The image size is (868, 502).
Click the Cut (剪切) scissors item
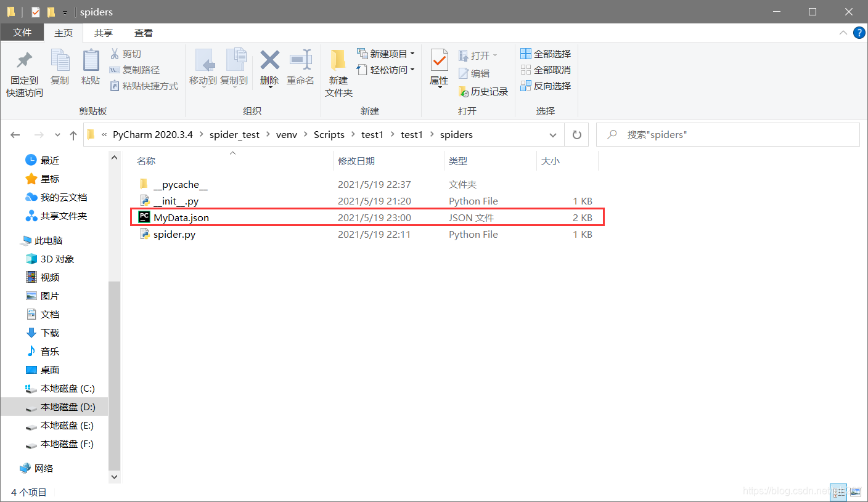click(126, 54)
